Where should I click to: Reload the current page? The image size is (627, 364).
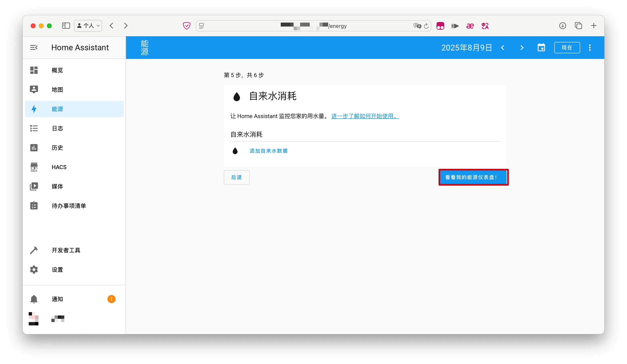(426, 26)
